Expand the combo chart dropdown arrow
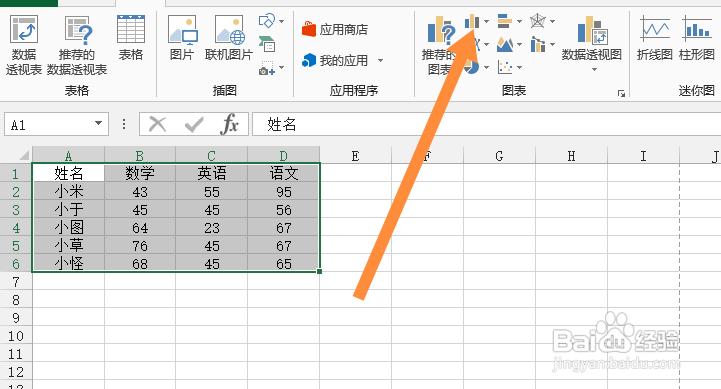This screenshot has width=721, height=389. (552, 45)
